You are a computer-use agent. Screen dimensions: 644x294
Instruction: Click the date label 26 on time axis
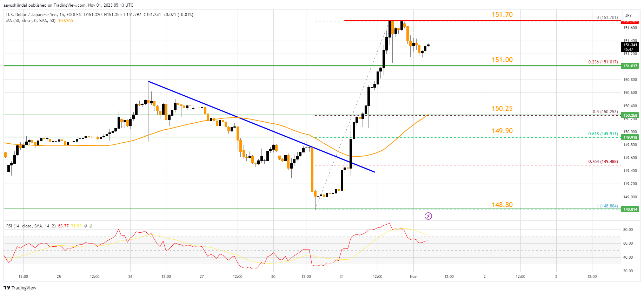[x=130, y=276]
